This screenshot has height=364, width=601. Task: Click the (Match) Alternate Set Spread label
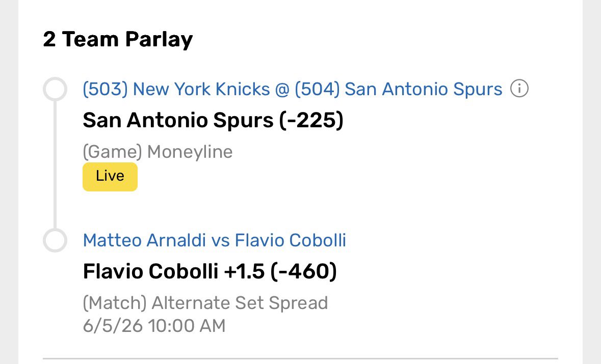click(x=205, y=303)
